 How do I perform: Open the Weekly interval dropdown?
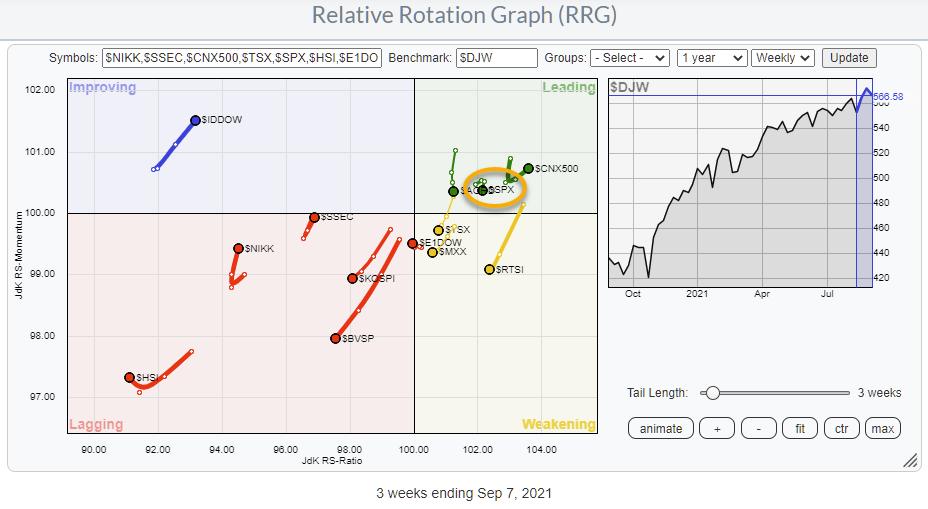(x=783, y=58)
